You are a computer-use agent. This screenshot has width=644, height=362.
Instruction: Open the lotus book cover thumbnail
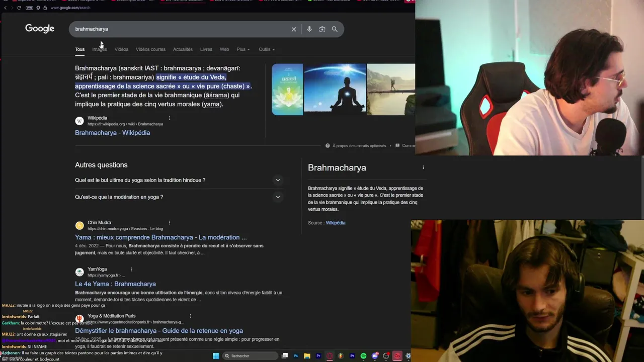pos(287,89)
